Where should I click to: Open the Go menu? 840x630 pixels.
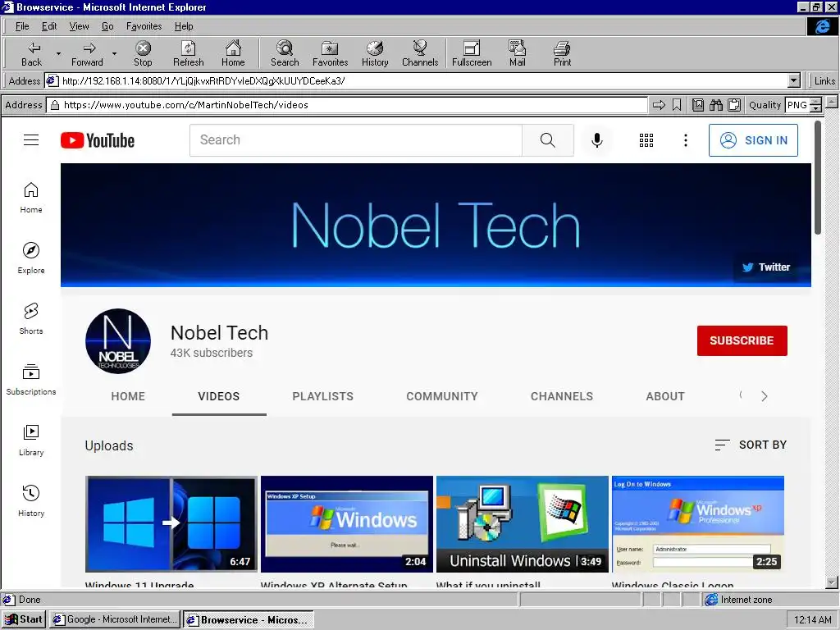click(x=107, y=26)
